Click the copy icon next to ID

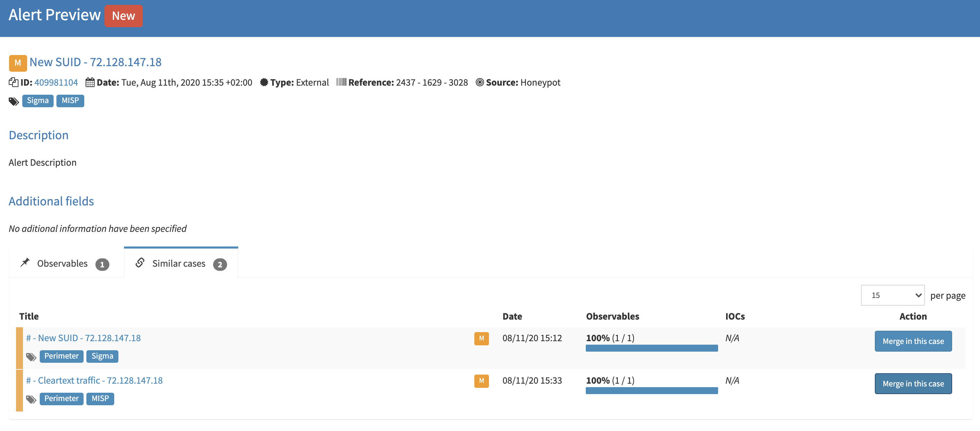[13, 82]
